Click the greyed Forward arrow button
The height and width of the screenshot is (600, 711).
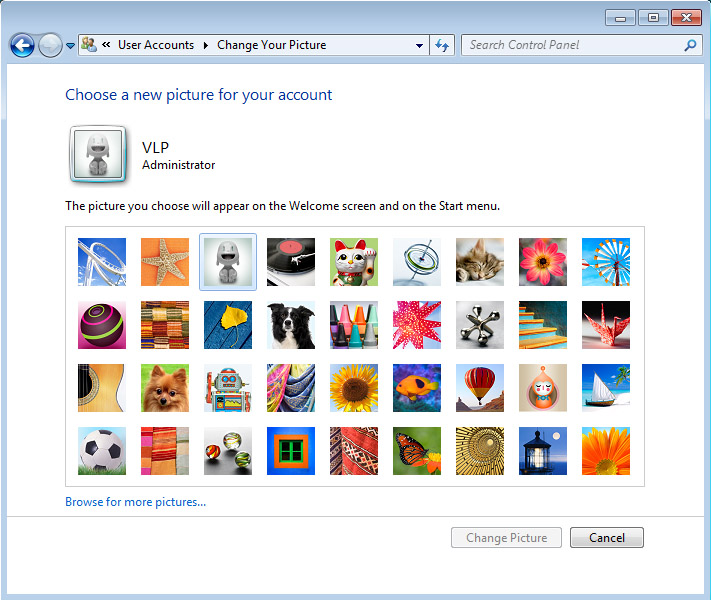click(50, 45)
